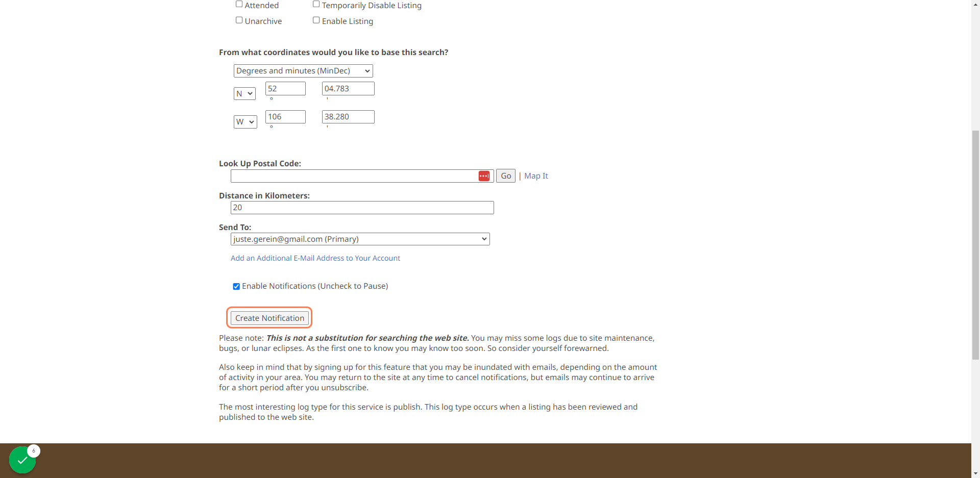The height and width of the screenshot is (478, 980).
Task: Expand the Send To email dropdown
Action: 360,239
